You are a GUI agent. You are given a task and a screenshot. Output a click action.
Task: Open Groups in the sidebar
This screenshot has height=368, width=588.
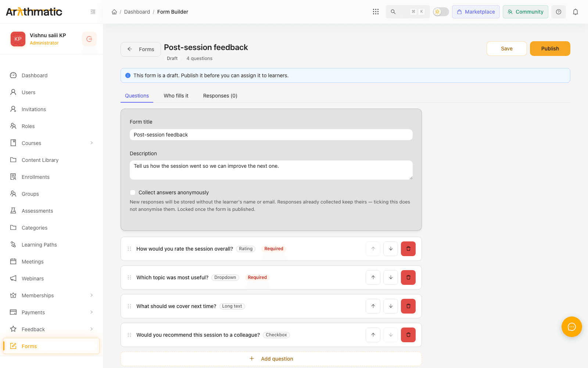[51, 194]
